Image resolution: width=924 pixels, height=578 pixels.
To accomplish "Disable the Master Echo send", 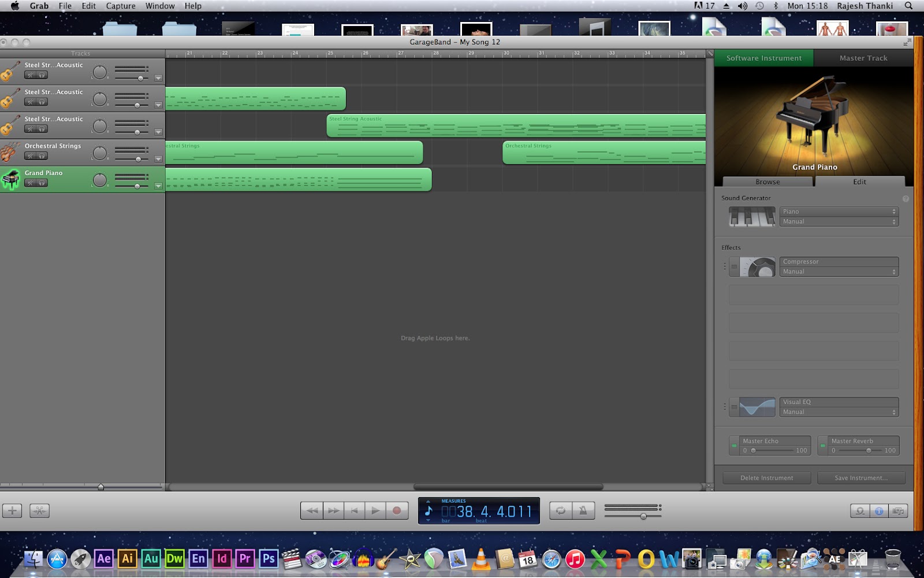I will tap(734, 446).
